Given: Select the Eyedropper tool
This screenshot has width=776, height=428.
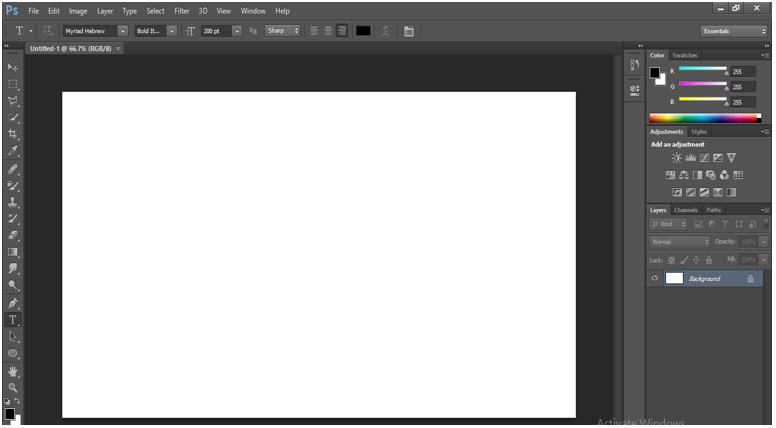Looking at the screenshot, I should (x=13, y=151).
